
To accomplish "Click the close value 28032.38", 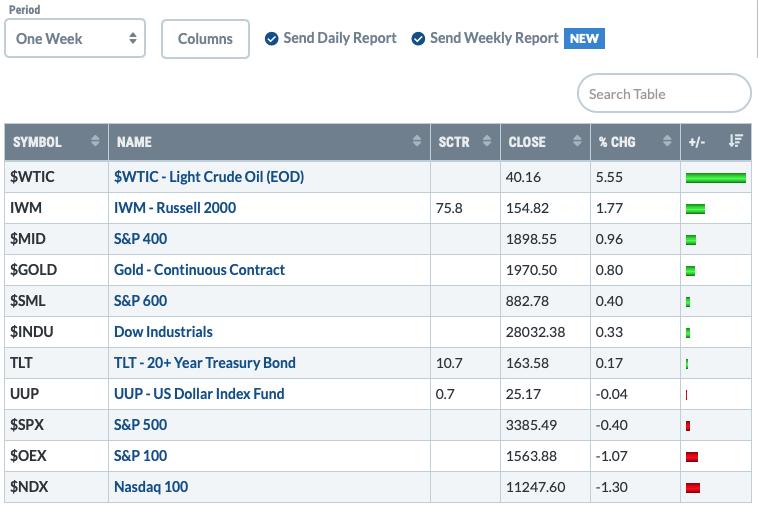I will click(535, 332).
